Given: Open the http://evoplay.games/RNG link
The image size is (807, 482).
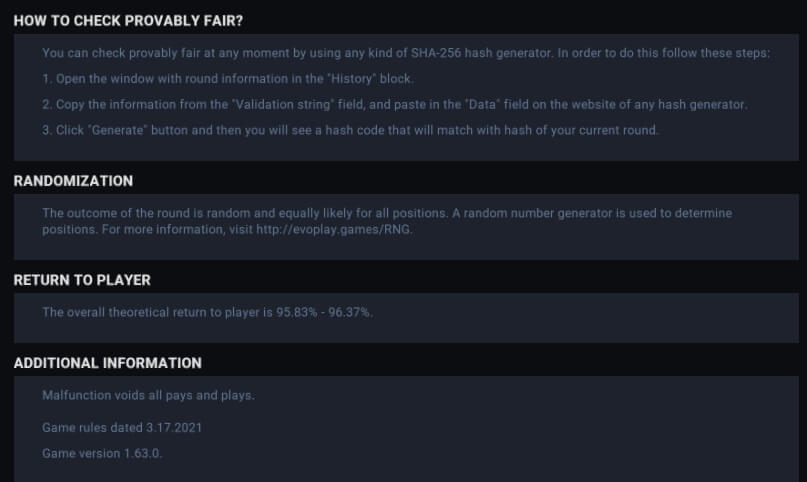Looking at the screenshot, I should [x=334, y=229].
